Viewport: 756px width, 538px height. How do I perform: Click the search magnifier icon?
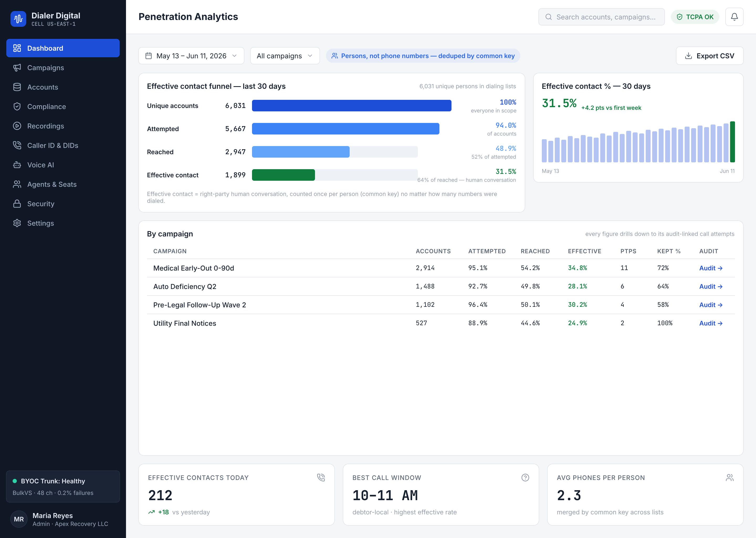548,17
